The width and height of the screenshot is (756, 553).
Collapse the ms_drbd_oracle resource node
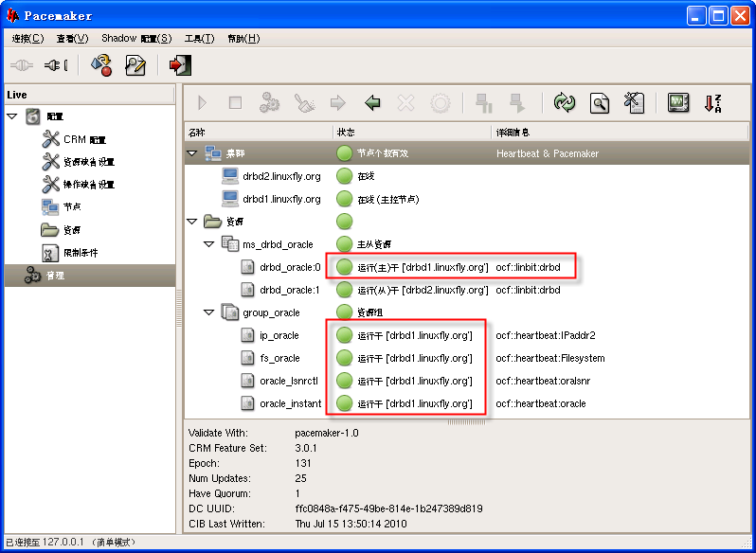tap(209, 244)
